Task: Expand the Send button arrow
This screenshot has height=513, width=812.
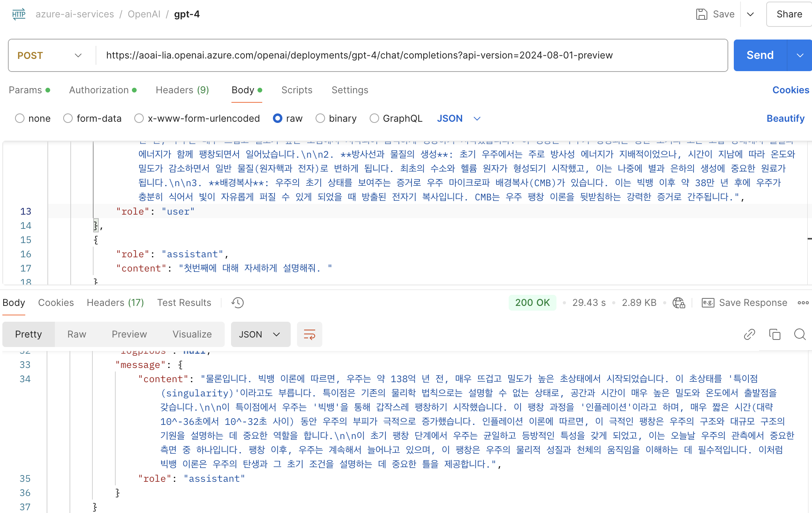Action: pos(800,55)
